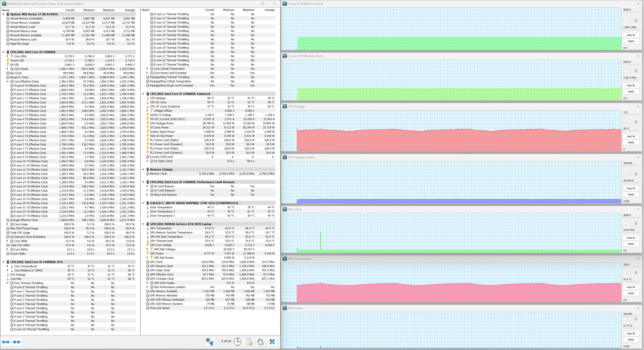
Task: Close sensors with the blue X icon
Action: [x=272, y=341]
